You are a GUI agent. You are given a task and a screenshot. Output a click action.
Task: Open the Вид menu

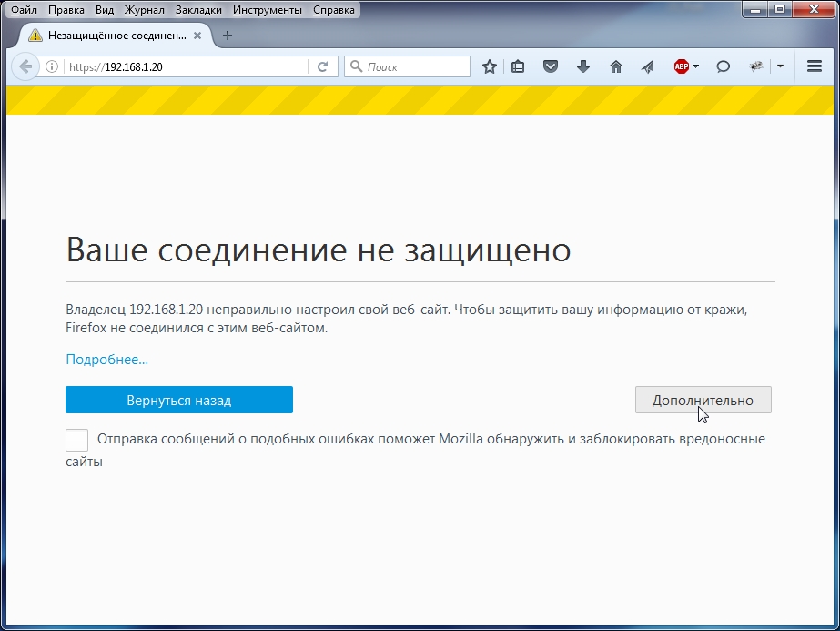tap(105, 10)
